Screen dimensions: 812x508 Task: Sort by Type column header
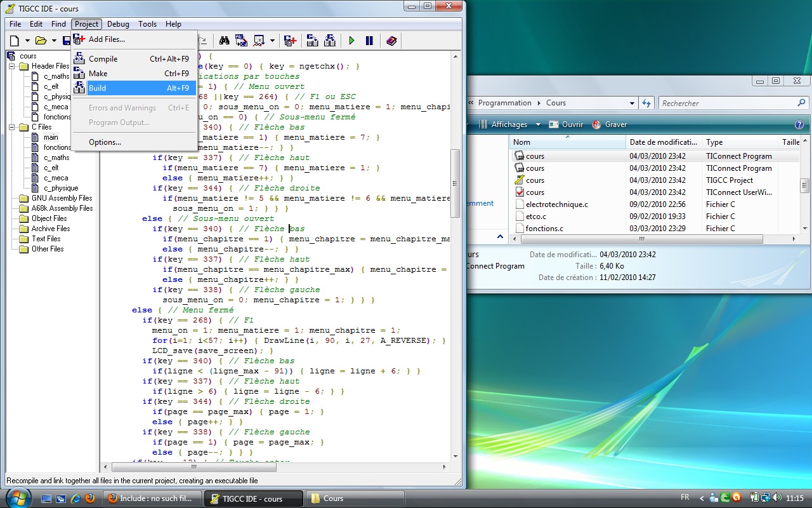740,142
